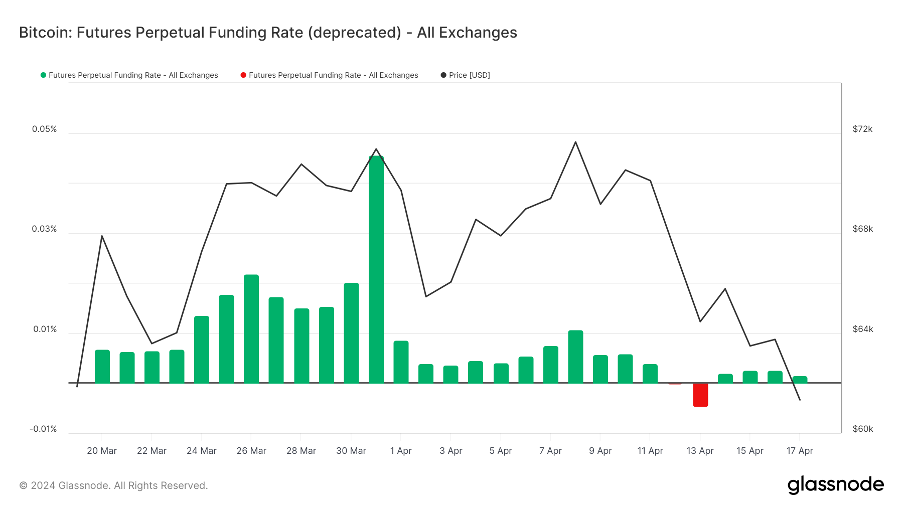This screenshot has height=508, width=904.
Task: Click the tallest green bar on 31 Mar
Action: click(376, 269)
